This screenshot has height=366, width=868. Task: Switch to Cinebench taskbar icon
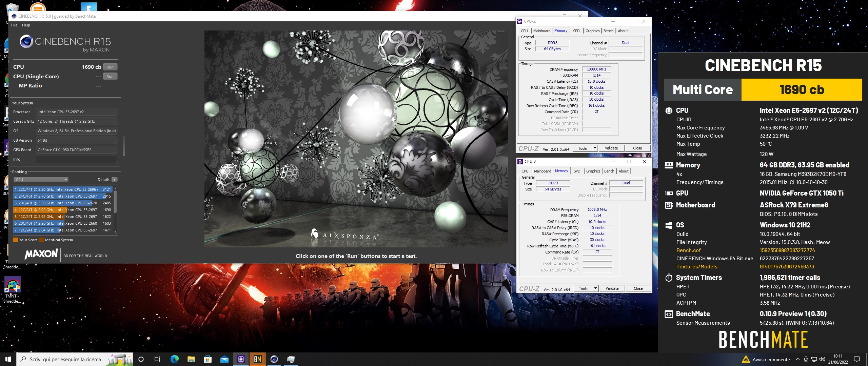tap(274, 359)
